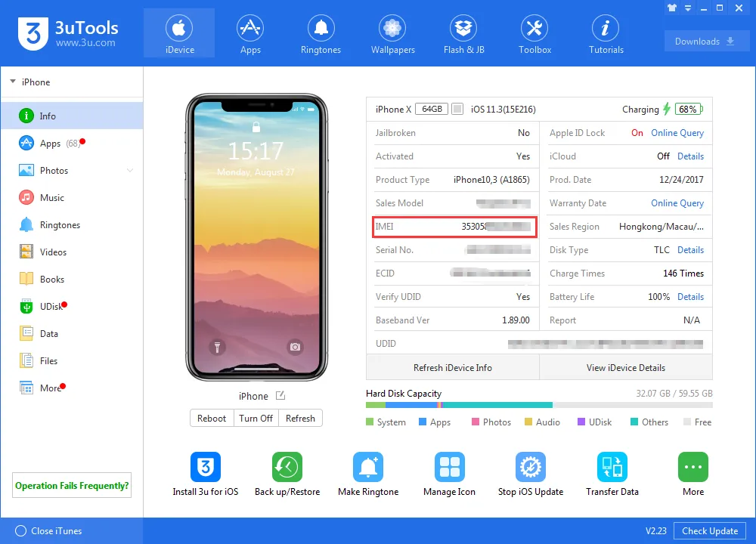
Task: Open Transfer Data tool
Action: pos(612,466)
